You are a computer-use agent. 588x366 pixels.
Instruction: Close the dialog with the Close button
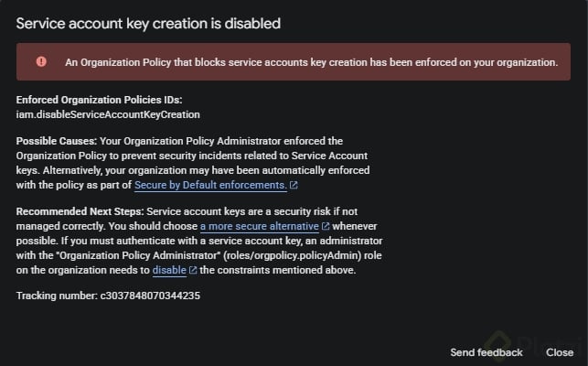click(x=560, y=352)
